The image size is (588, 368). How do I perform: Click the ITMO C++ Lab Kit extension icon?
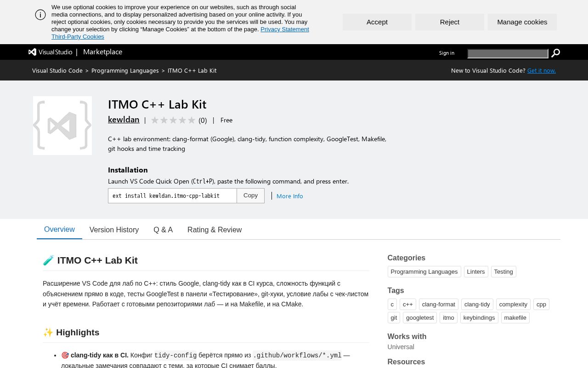pyautogui.click(x=62, y=126)
